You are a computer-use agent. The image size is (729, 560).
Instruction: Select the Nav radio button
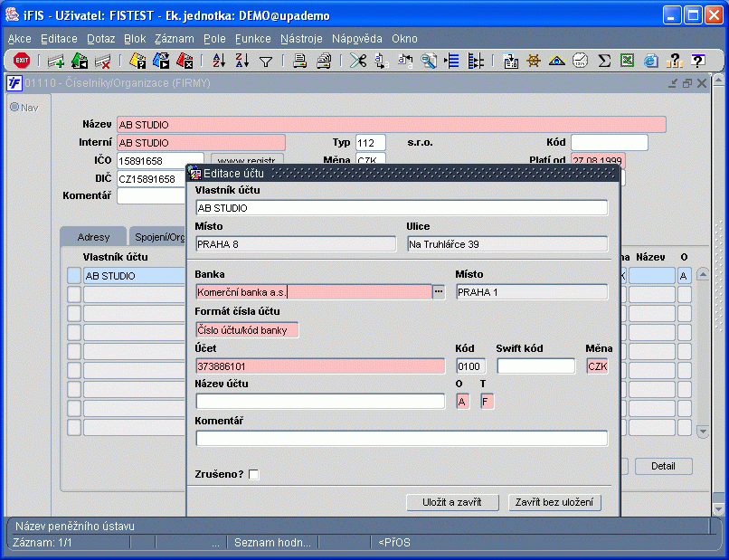pyautogui.click(x=14, y=108)
